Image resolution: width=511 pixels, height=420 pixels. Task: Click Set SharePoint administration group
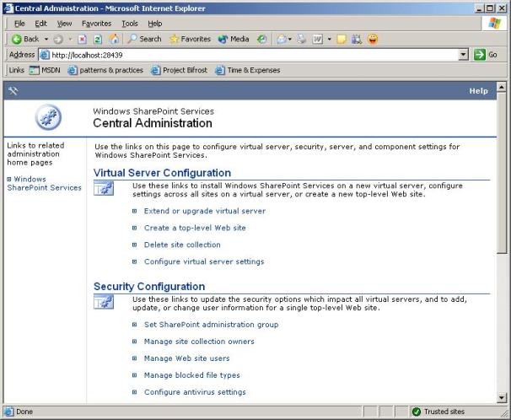pos(211,325)
